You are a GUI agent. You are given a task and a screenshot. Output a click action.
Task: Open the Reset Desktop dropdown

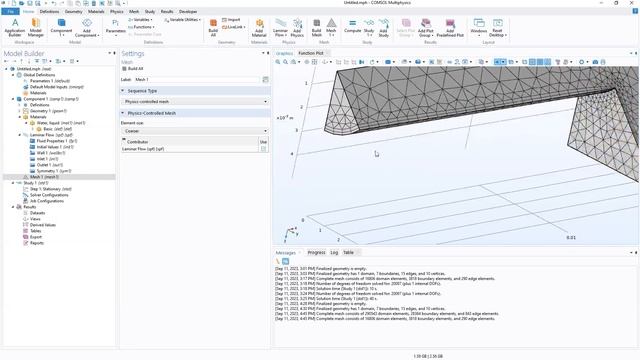pos(497,27)
